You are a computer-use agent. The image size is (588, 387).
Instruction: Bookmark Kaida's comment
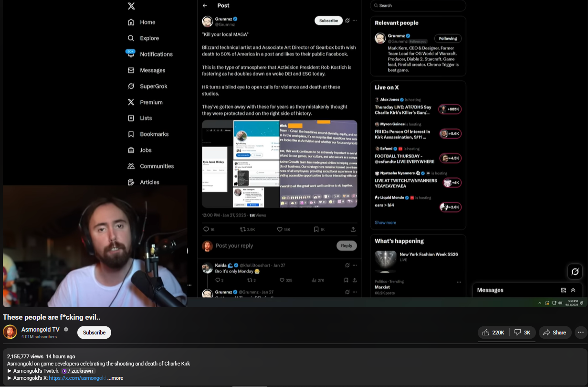(346, 280)
